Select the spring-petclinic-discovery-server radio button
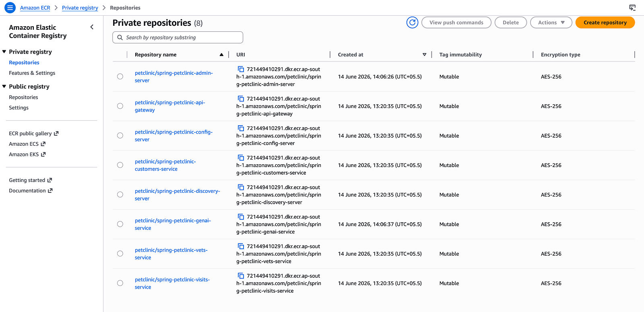Screen dimensions: 644x312 click(x=120, y=194)
